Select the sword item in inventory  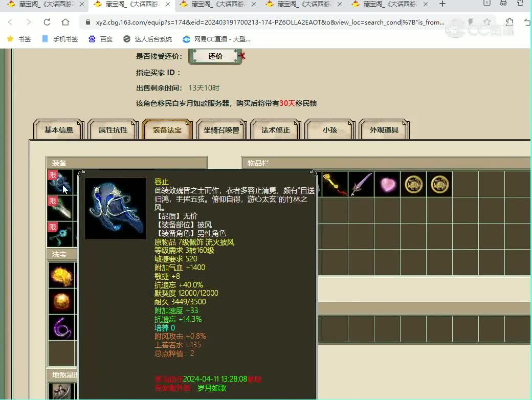tap(361, 184)
